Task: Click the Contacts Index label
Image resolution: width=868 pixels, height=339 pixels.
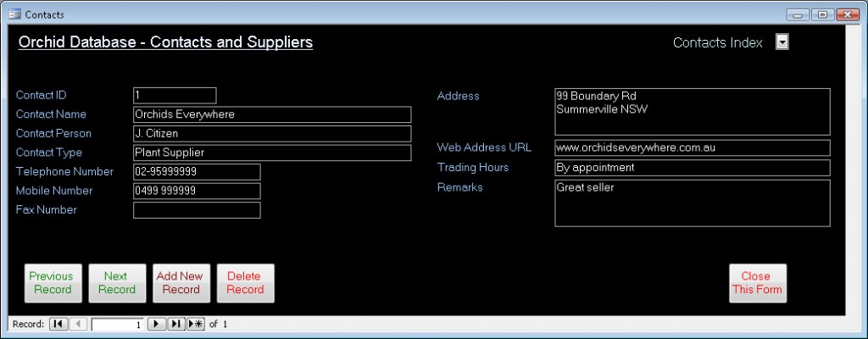Action: click(x=717, y=42)
